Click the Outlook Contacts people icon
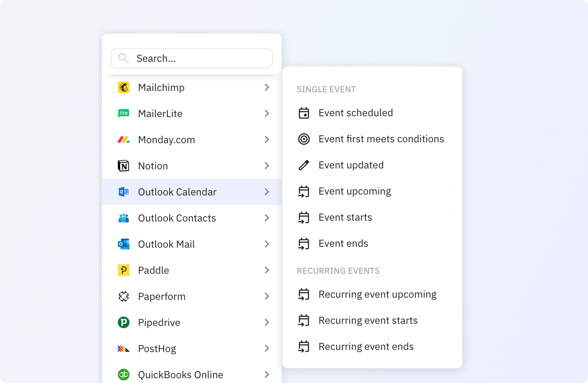Image resolution: width=588 pixels, height=383 pixels. [x=124, y=218]
